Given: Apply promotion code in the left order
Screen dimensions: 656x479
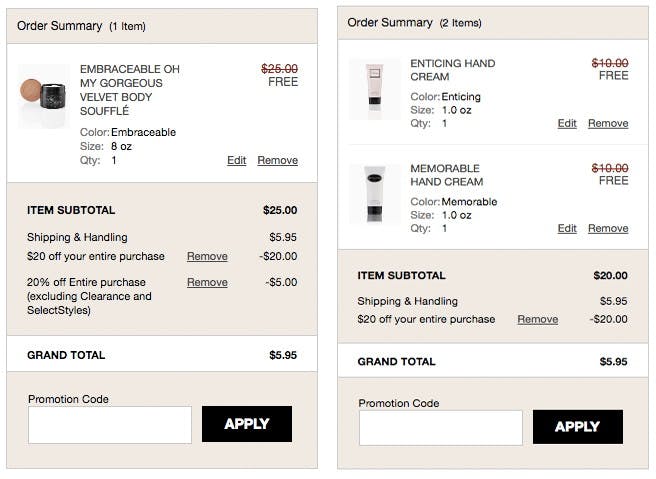Looking at the screenshot, I should [x=247, y=424].
